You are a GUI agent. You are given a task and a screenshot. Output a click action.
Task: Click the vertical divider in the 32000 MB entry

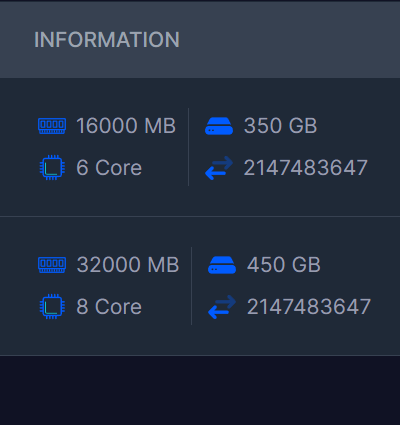click(191, 286)
